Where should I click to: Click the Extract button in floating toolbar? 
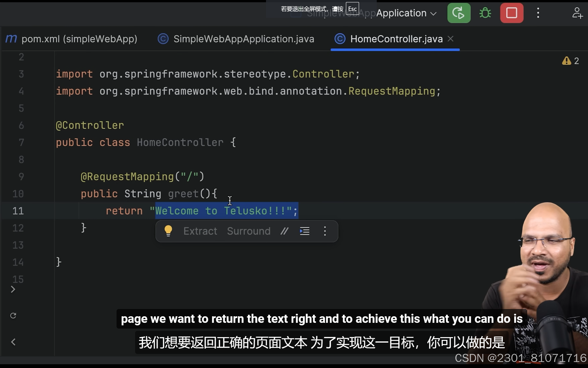click(200, 231)
